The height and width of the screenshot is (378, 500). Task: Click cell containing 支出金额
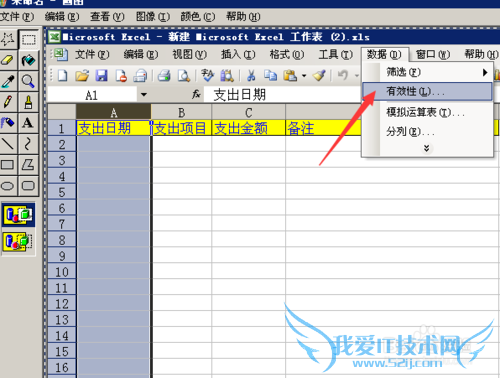point(248,128)
